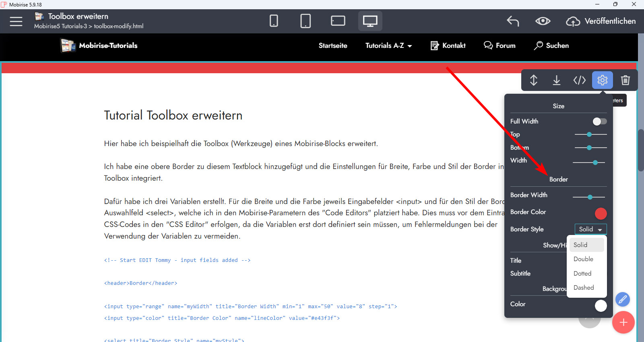The height and width of the screenshot is (342, 644).
Task: Click the input type range code line
Action: coord(250,307)
